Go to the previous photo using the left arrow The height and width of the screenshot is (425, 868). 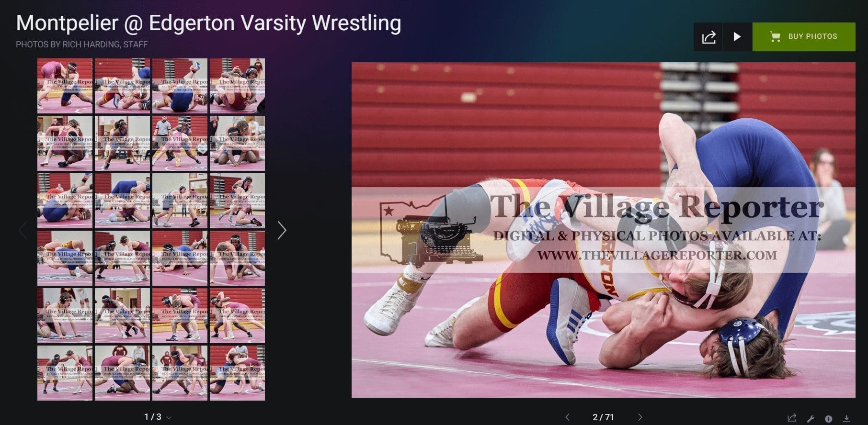click(x=567, y=417)
